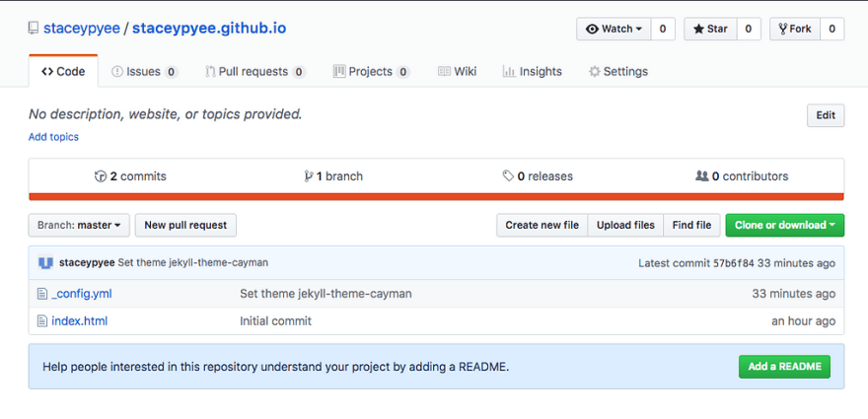Image resolution: width=868 pixels, height=419 pixels.
Task: Open the Watch notifications dropdown
Action: [614, 29]
